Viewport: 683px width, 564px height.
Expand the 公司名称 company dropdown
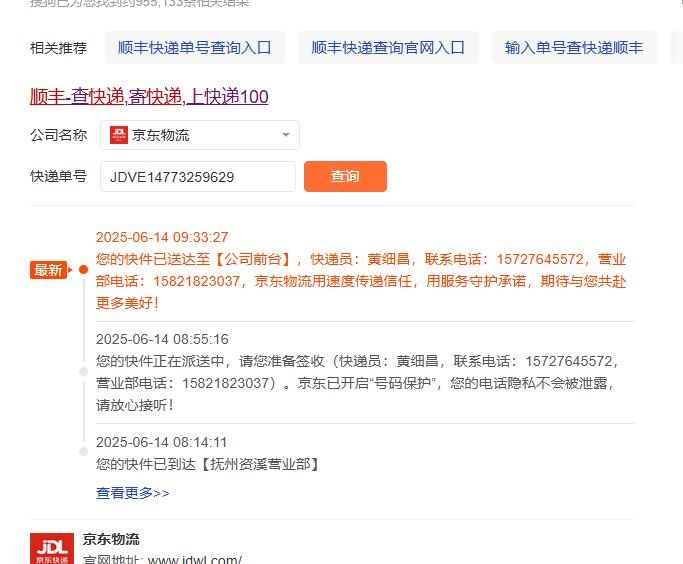coord(200,135)
